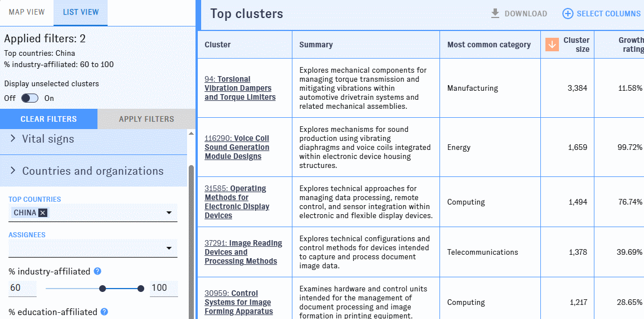Click the cluster size value 3,384
The image size is (644, 319).
point(578,88)
